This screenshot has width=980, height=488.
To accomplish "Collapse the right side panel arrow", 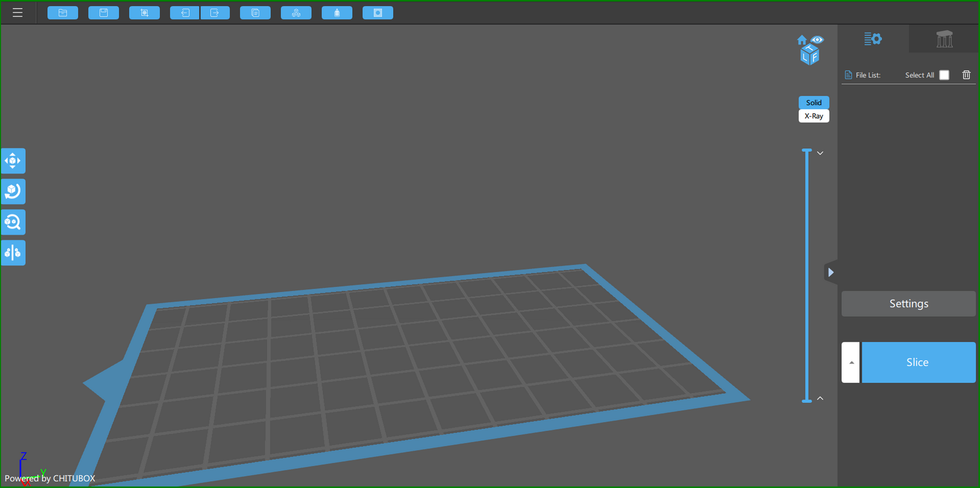I will (831, 272).
